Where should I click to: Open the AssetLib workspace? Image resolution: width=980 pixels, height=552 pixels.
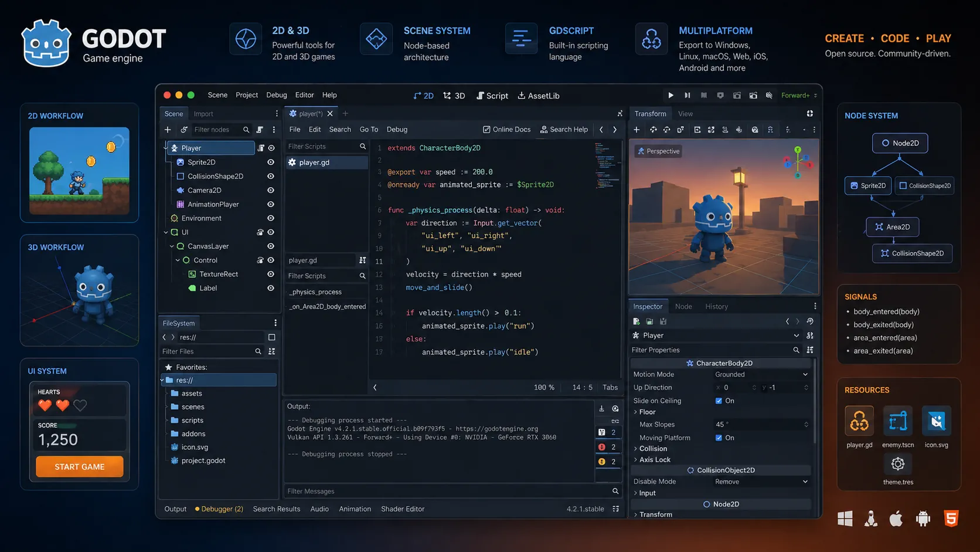point(538,95)
